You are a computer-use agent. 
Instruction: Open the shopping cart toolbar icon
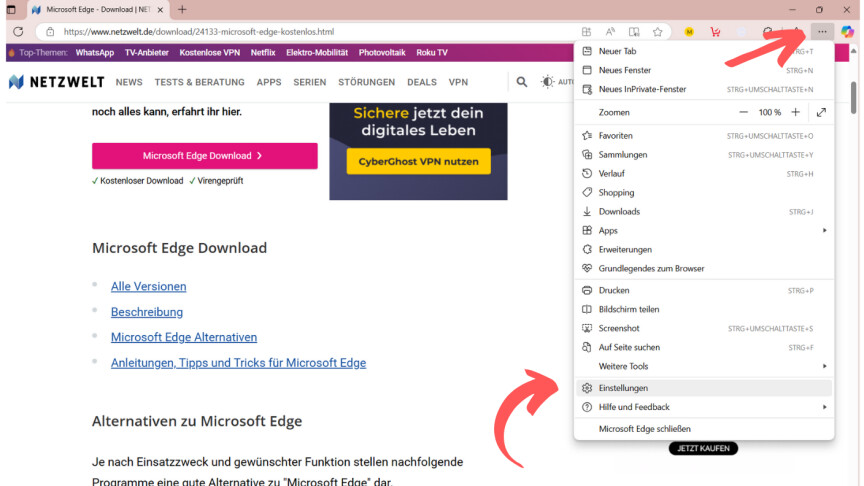pyautogui.click(x=714, y=32)
